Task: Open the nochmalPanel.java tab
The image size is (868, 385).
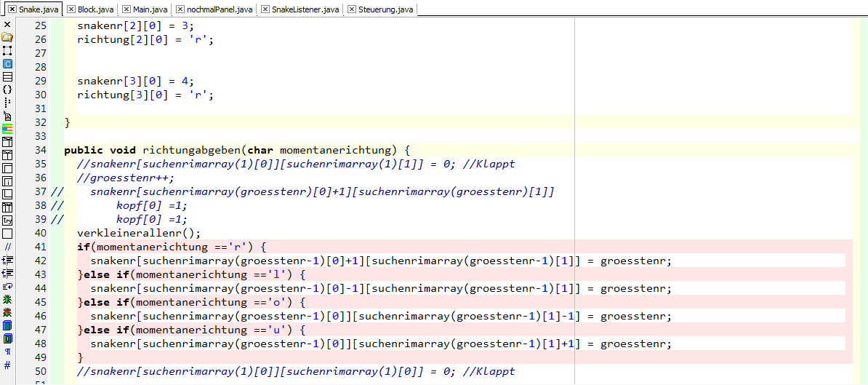Action: tap(220, 9)
